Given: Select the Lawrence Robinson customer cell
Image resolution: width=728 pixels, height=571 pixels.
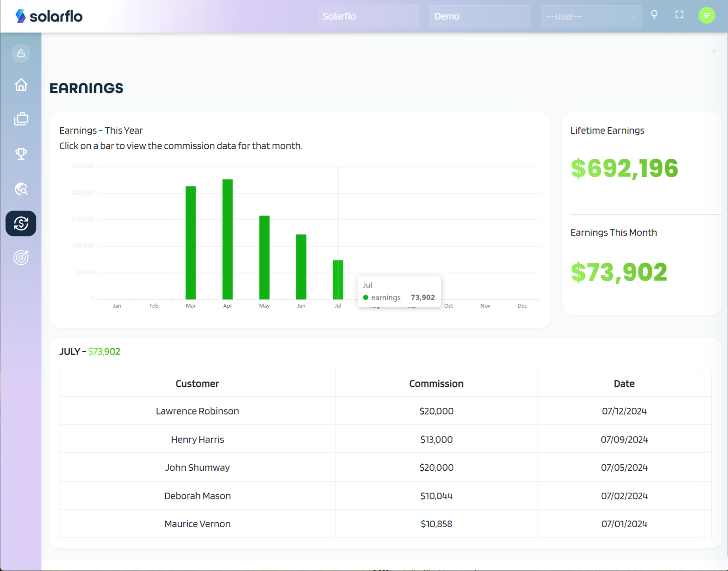Looking at the screenshot, I should point(197,411).
